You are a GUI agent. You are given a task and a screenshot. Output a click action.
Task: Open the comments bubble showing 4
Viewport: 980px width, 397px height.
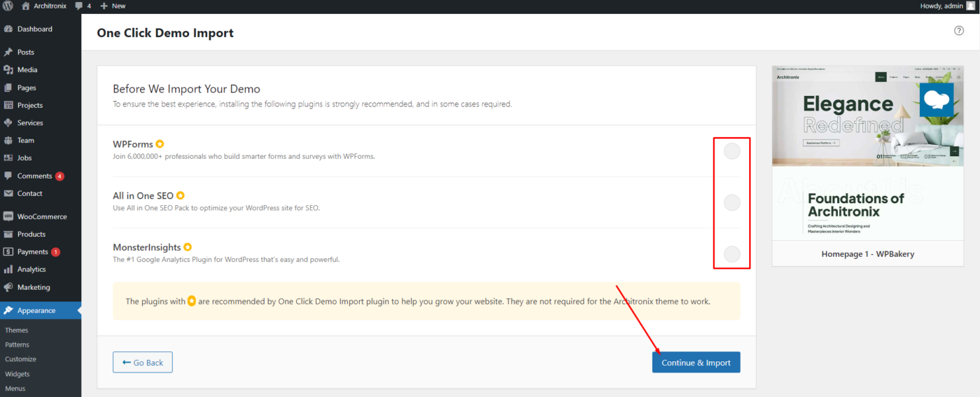(79, 6)
